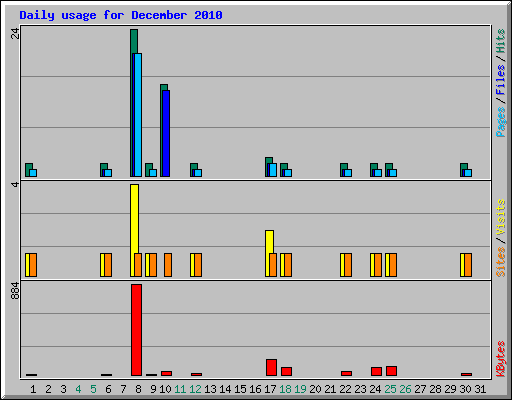This screenshot has height=400, width=512.
Task: Click the tall red KBytes bar for day 8
Action: tap(136, 330)
